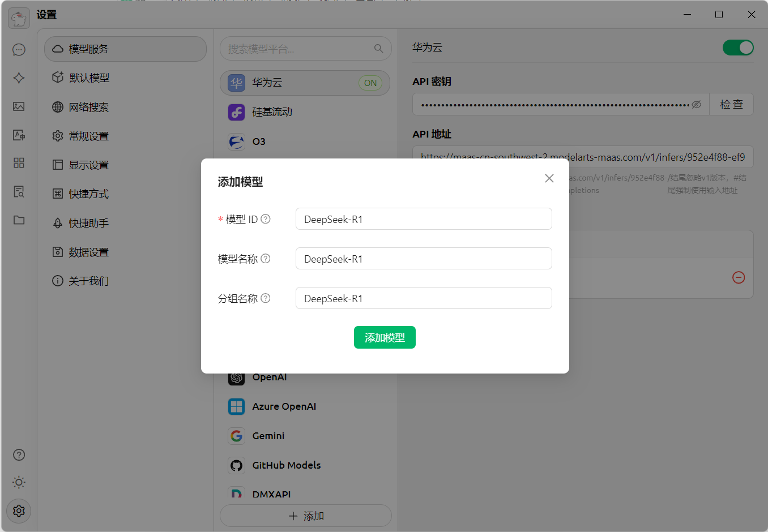Open the knowledge base icon in sidebar
The image size is (768, 532).
pos(19,192)
